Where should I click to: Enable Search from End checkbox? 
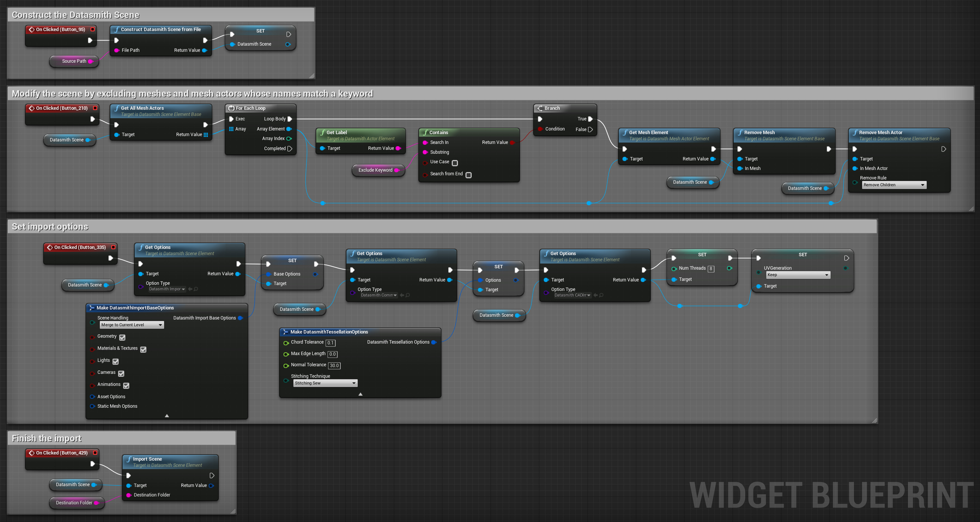click(468, 175)
